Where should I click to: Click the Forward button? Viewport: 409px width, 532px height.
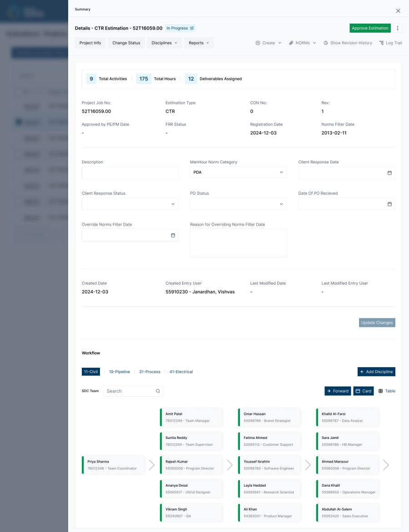pyautogui.click(x=338, y=391)
